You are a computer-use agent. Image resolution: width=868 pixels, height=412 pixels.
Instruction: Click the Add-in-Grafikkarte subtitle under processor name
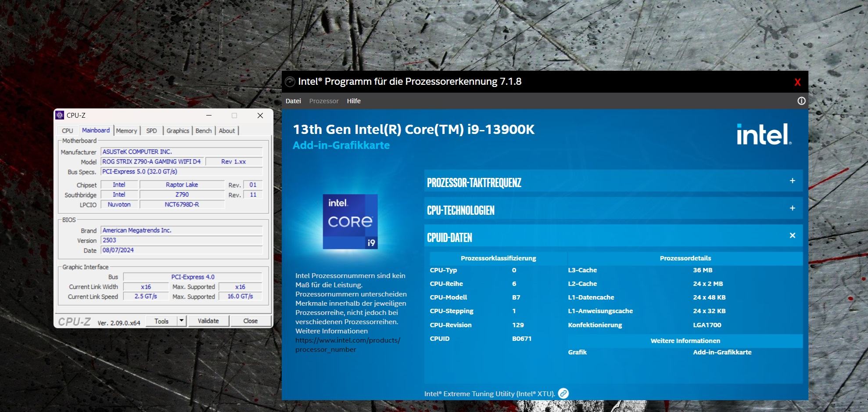click(341, 145)
